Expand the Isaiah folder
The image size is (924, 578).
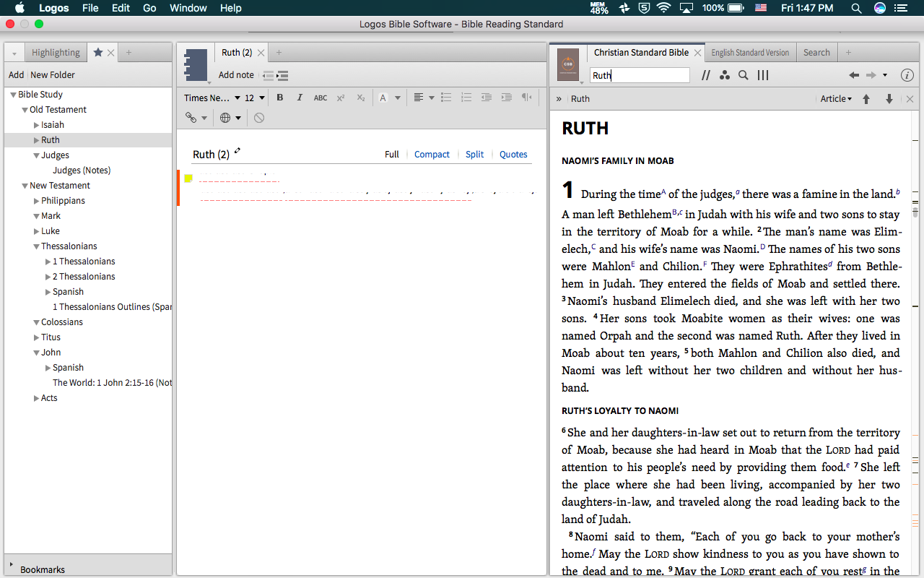(36, 125)
